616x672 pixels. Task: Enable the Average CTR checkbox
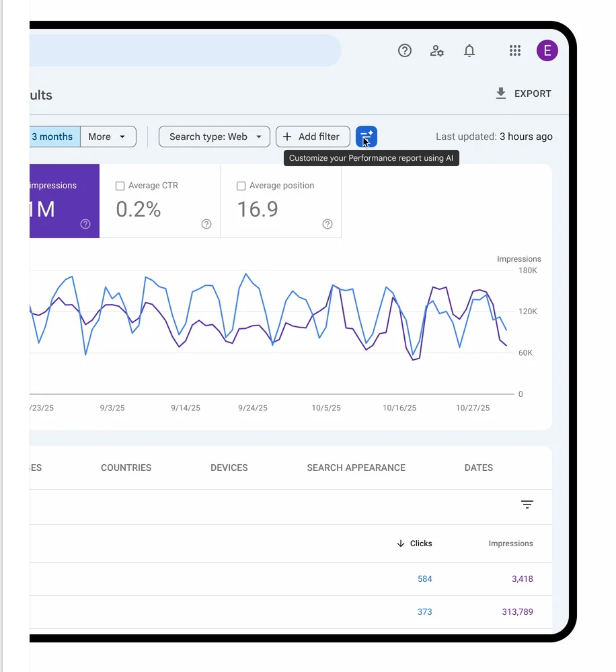tap(120, 186)
